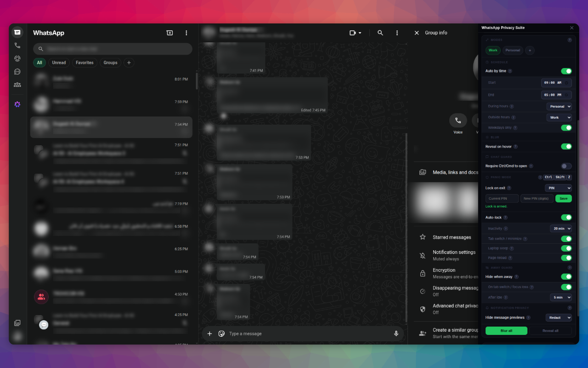The height and width of the screenshot is (368, 588).
Task: Open the conversation menu three dots
Action: point(397,33)
